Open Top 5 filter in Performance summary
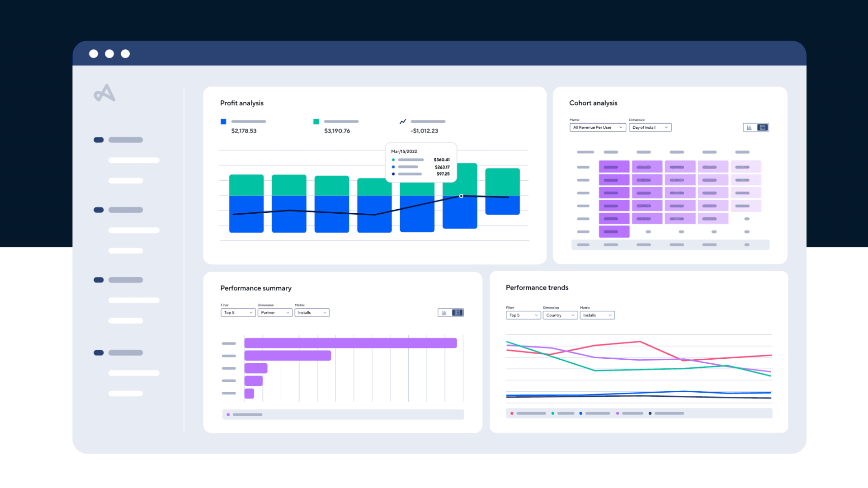This screenshot has width=868, height=488. (238, 313)
